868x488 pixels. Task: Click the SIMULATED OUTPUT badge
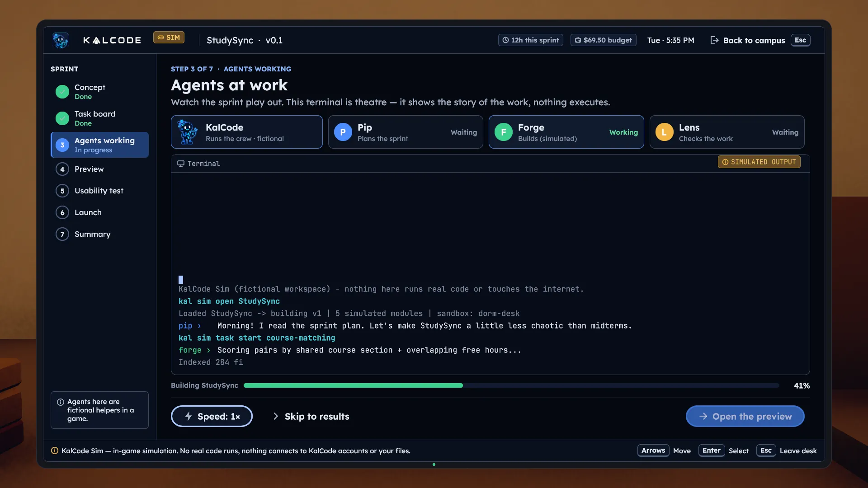(759, 162)
